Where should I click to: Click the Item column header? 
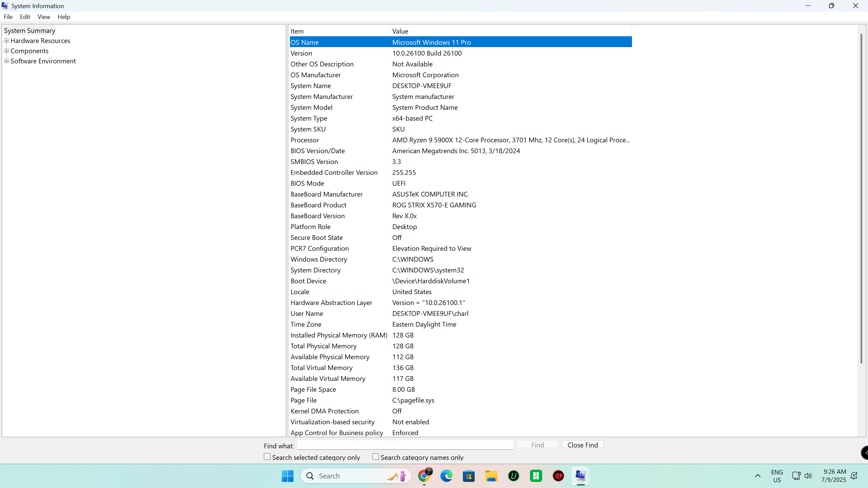point(339,31)
